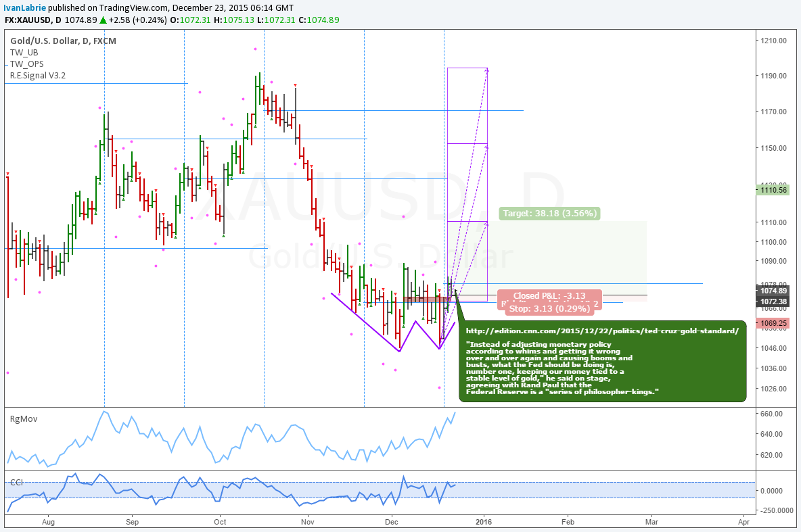Viewport: 801px width, 532px height.
Task: Click the Target: 38.18 (3.56%) label
Action: pyautogui.click(x=549, y=214)
